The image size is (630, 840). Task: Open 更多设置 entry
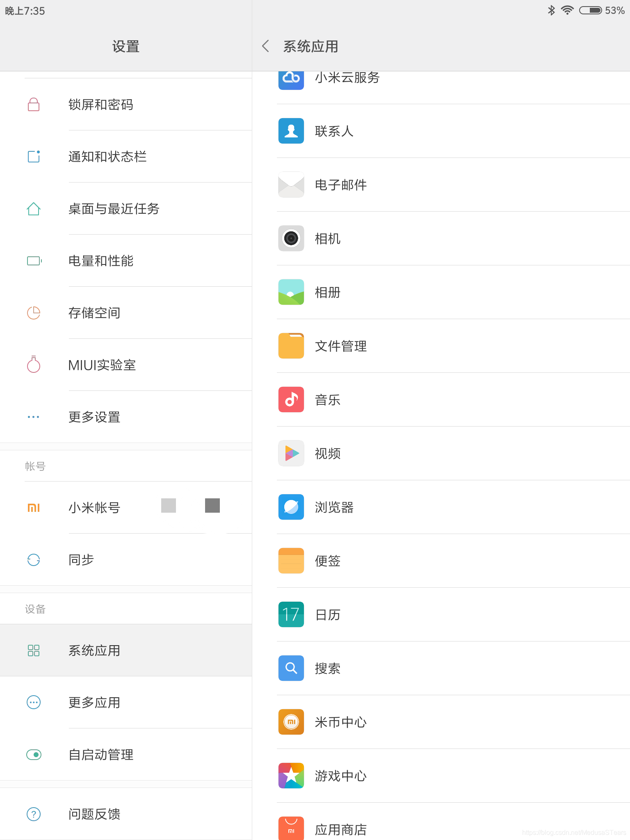126,417
